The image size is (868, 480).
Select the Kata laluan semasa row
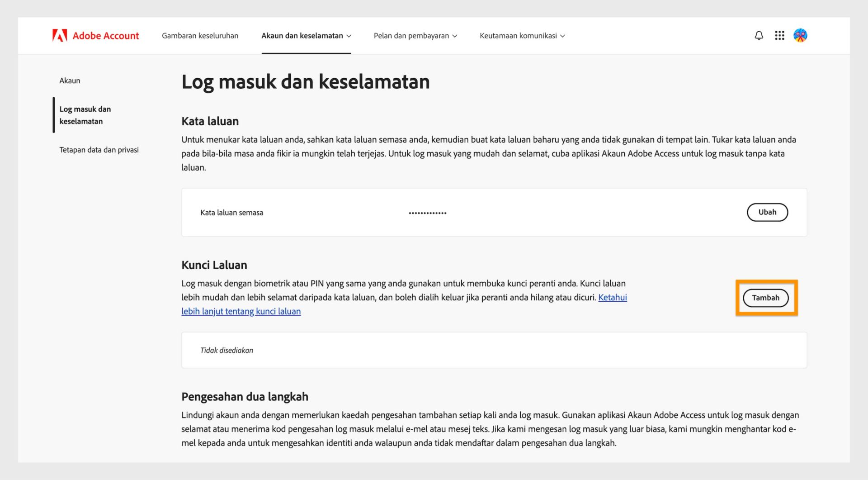click(x=231, y=212)
